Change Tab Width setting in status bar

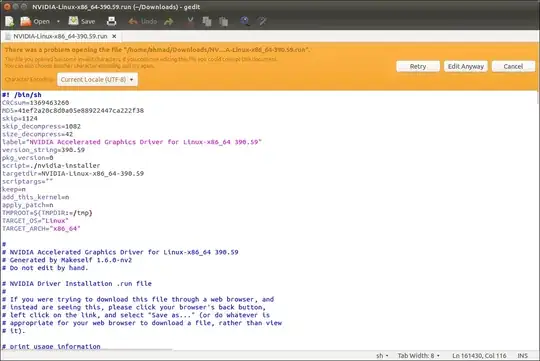[418, 355]
